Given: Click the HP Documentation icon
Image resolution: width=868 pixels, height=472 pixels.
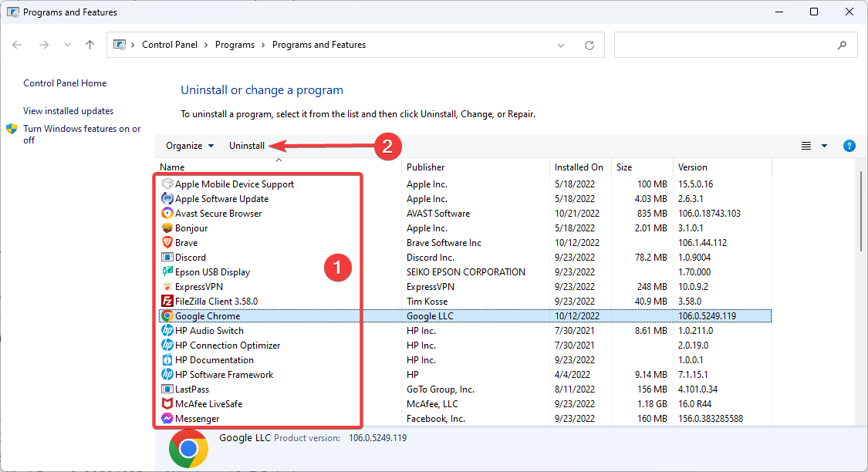Looking at the screenshot, I should pos(167,359).
